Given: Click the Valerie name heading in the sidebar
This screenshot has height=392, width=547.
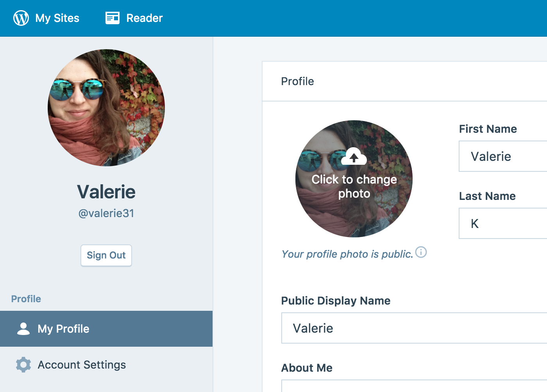Looking at the screenshot, I should point(106,192).
